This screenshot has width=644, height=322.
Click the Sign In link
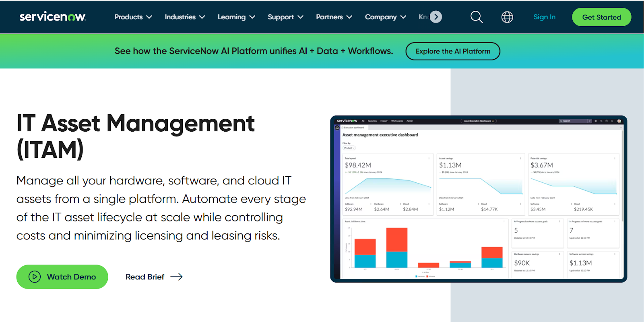click(544, 17)
